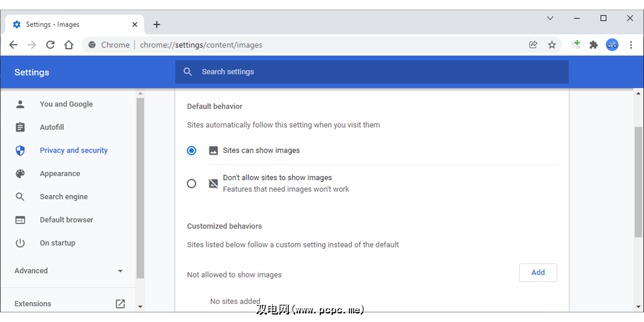Click the browser back arrow

[x=13, y=45]
